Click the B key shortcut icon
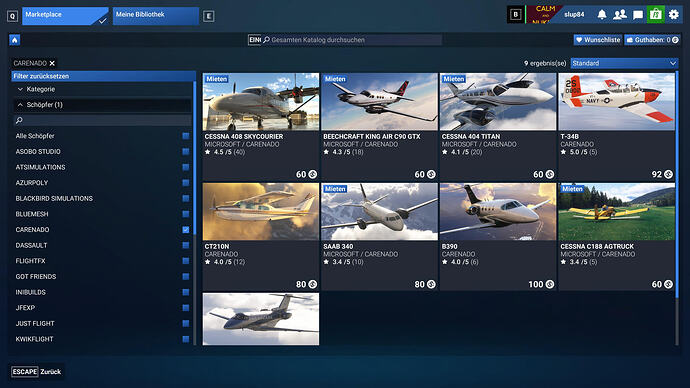 tap(515, 15)
